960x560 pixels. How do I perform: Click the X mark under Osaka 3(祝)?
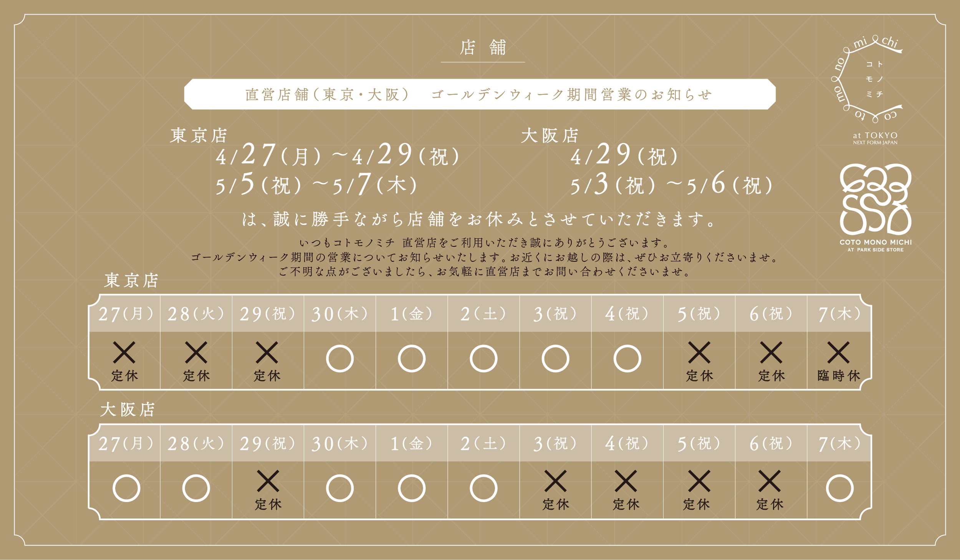[555, 481]
